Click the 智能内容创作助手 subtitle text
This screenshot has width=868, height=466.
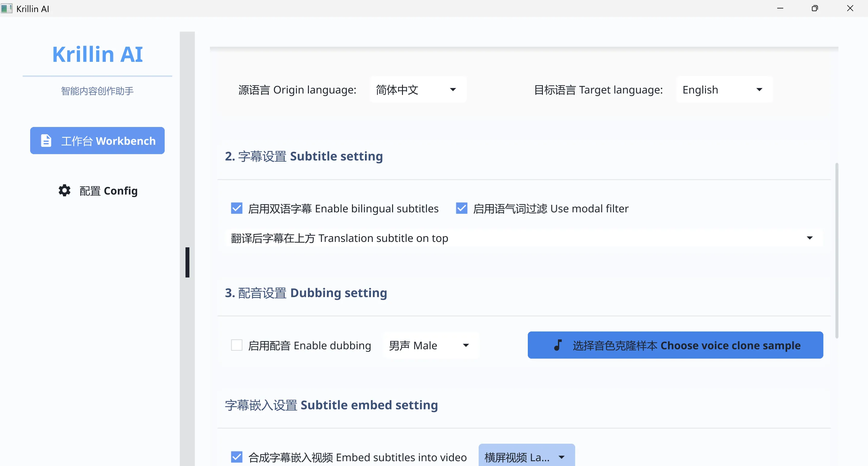pyautogui.click(x=97, y=91)
